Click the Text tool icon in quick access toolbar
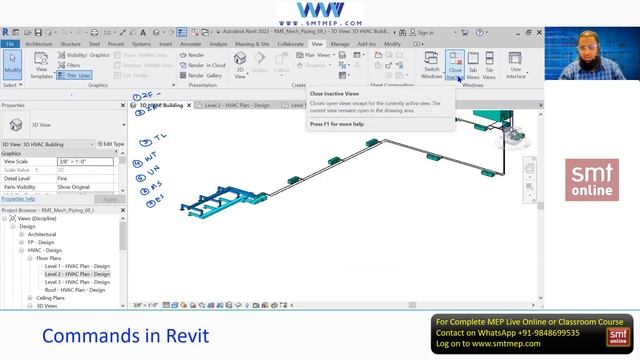This screenshot has height=360, width=640. coord(143,33)
